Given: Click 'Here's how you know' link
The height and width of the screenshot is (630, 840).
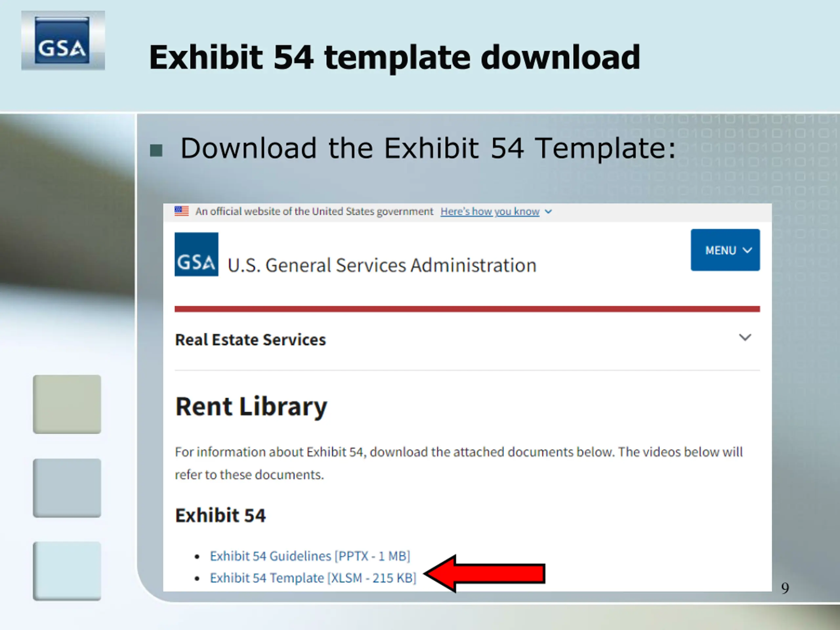Looking at the screenshot, I should point(490,212).
